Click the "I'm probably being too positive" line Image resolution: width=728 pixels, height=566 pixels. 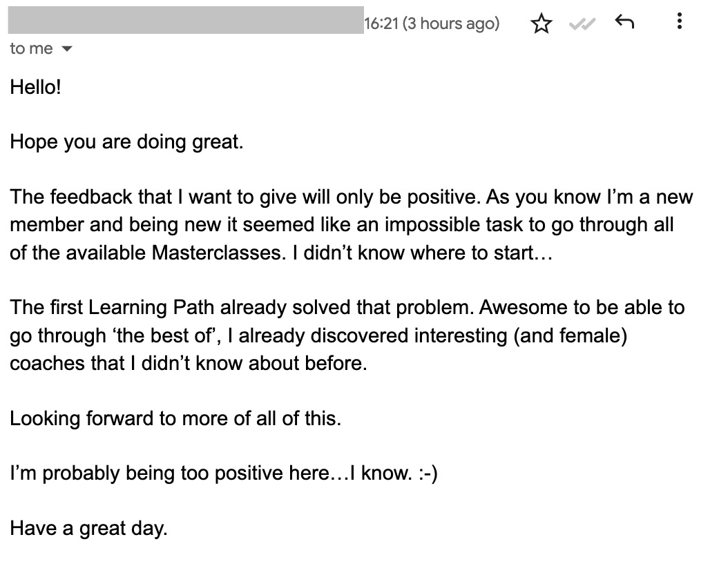pyautogui.click(x=223, y=474)
